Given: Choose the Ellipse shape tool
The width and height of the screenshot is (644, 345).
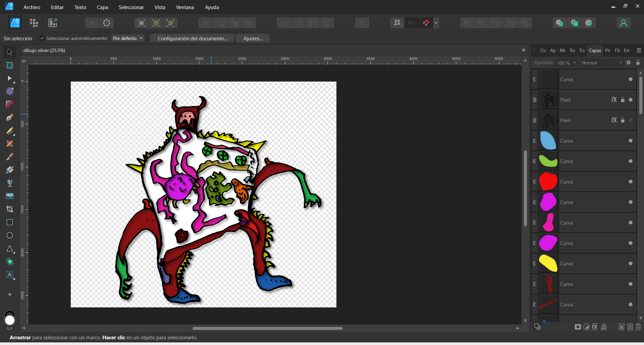Looking at the screenshot, I should click(10, 235).
